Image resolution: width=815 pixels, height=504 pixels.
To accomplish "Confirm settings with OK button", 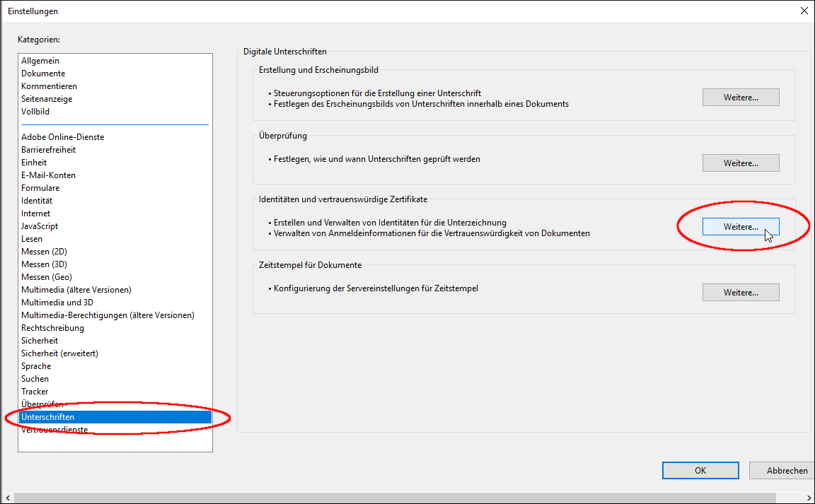I will click(700, 470).
